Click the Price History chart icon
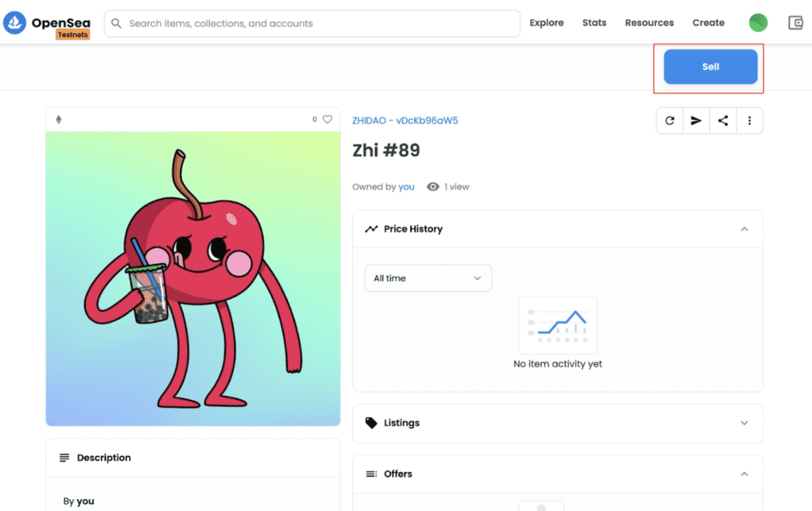The image size is (812, 511). pos(371,229)
